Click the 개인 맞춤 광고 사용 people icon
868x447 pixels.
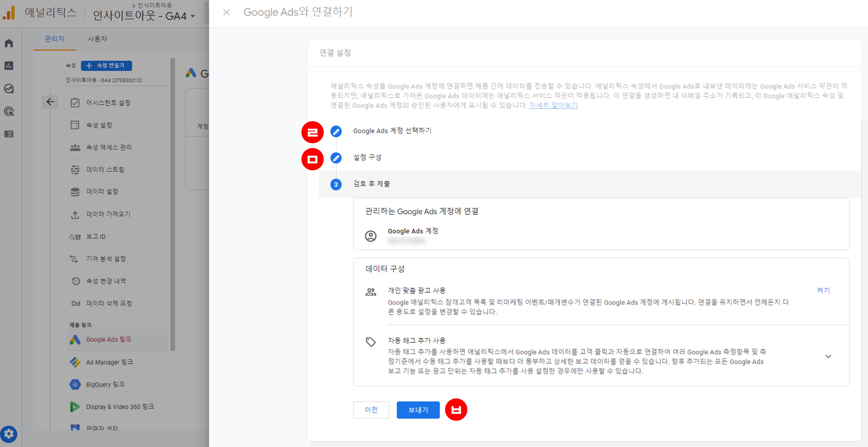pos(371,292)
